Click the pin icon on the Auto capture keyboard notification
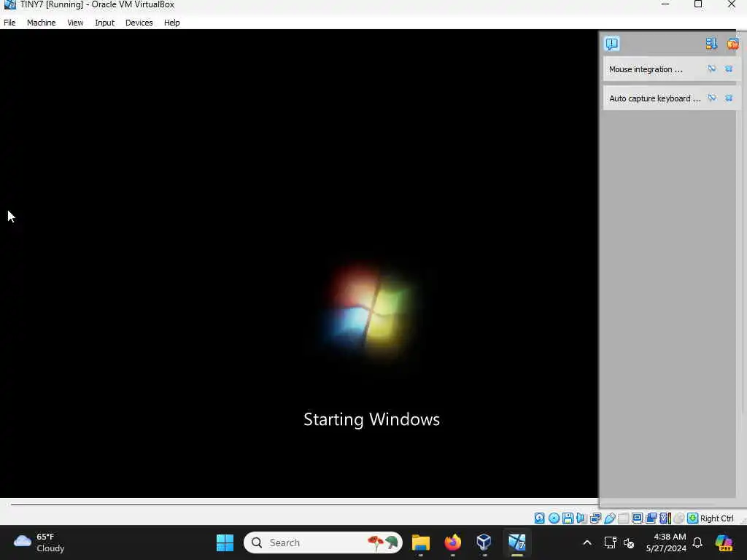747x560 pixels. point(712,98)
